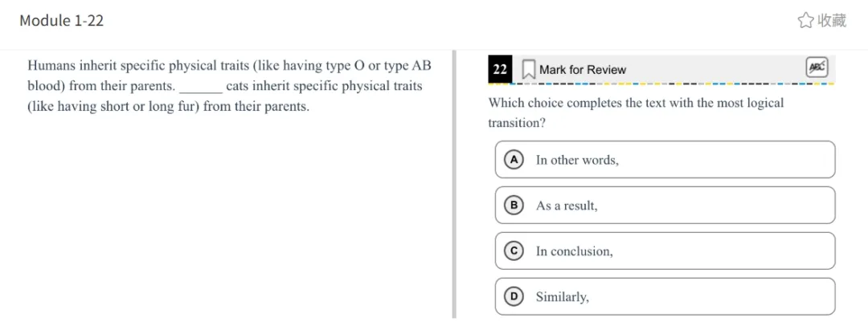Choose the answer text "As a result,"
Image resolution: width=868 pixels, height=322 pixels.
point(567,206)
